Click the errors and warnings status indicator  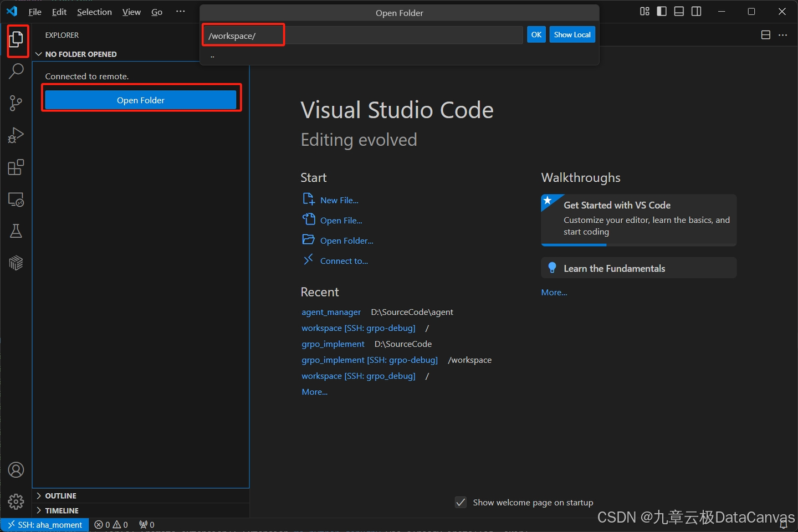click(x=111, y=525)
